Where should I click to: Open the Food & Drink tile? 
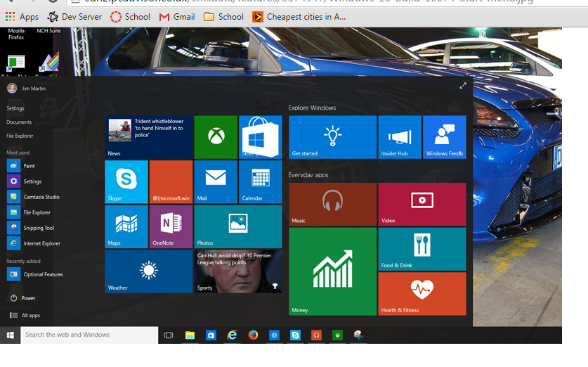click(422, 249)
